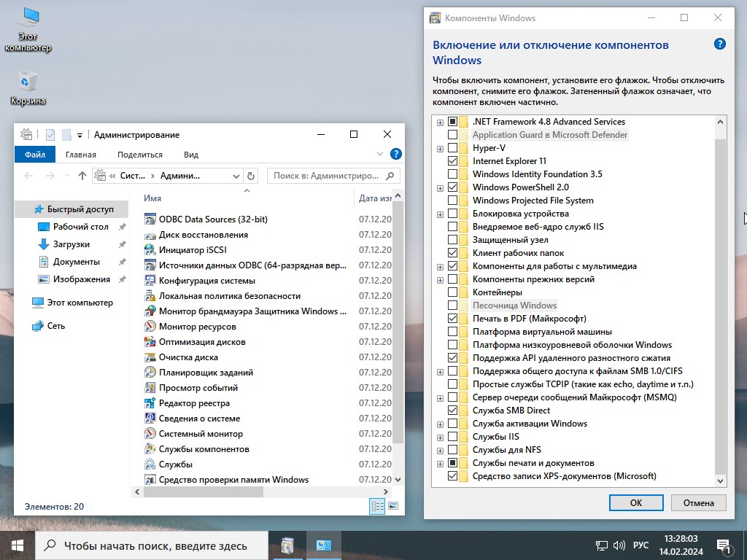Expand Компоненты прежних версий node
The image size is (747, 560).
pos(440,280)
